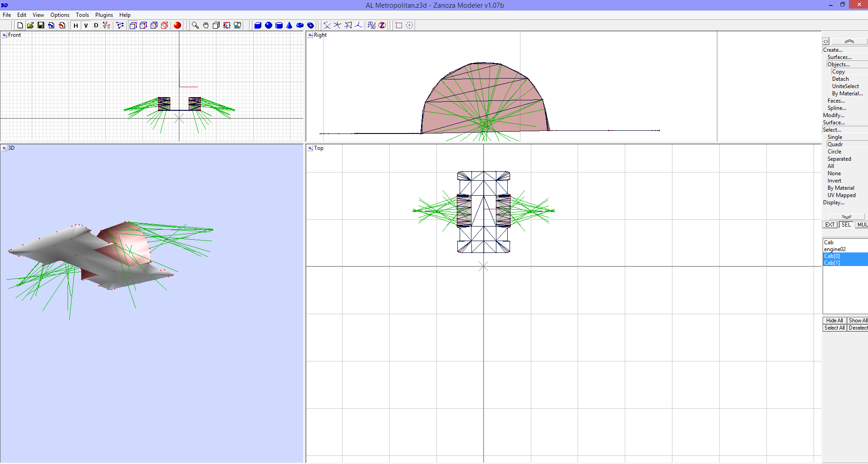The width and height of the screenshot is (868, 464).
Task: Toggle vertex display with the V button
Action: [x=85, y=25]
